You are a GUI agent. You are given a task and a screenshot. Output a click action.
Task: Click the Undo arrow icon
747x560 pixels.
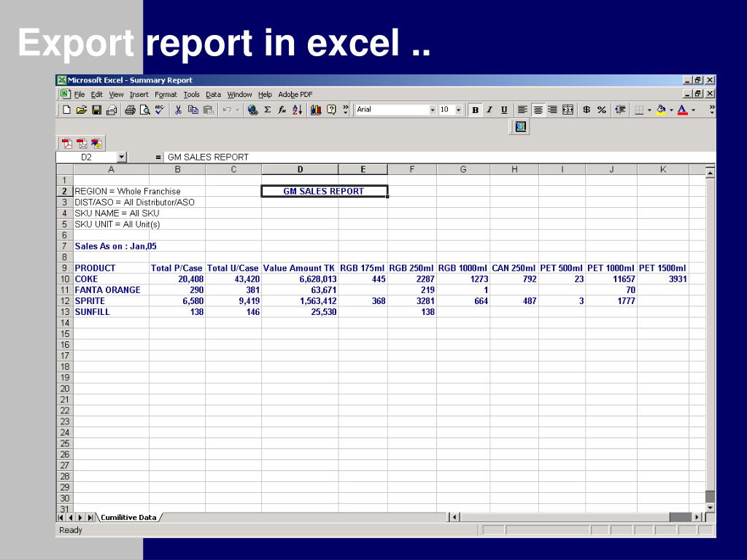228,110
